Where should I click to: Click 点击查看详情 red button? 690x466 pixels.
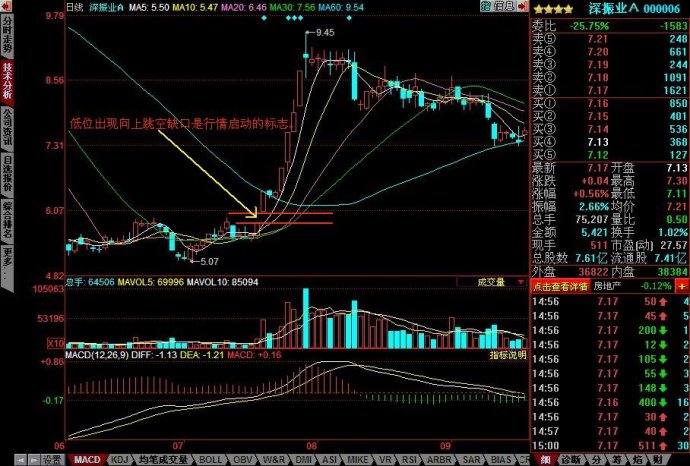[x=560, y=286]
